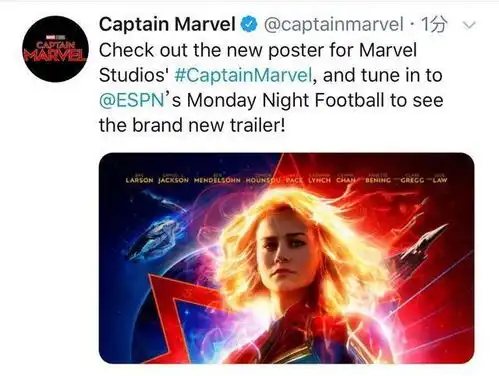Screen dimensions: 499x376
Task: Expand the tweet options chevron menu
Action: [x=469, y=25]
